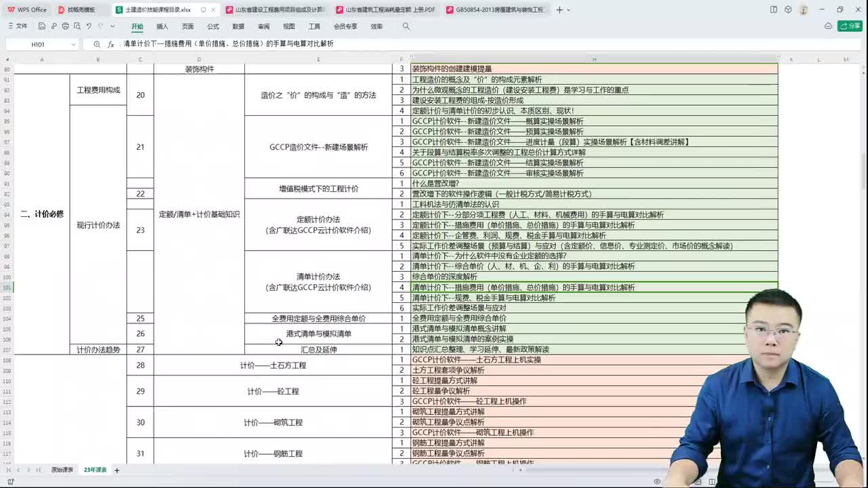Open the 文件 file menu
868x488 pixels.
tap(18, 26)
